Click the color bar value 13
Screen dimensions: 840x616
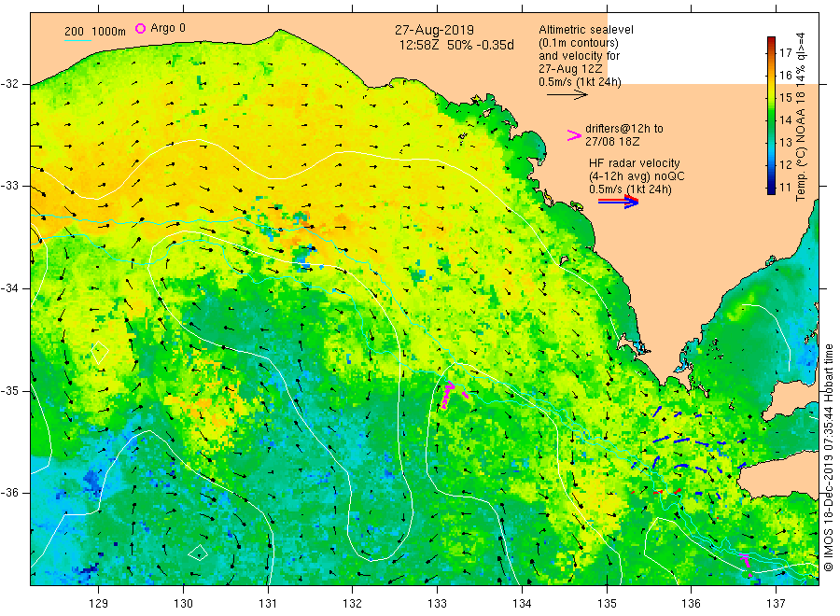click(x=785, y=143)
